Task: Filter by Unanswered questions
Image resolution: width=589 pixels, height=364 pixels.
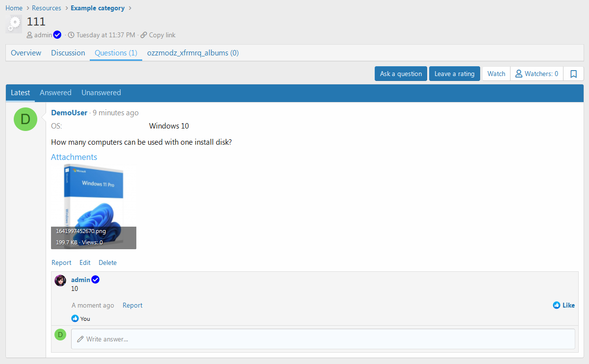Action: click(101, 93)
